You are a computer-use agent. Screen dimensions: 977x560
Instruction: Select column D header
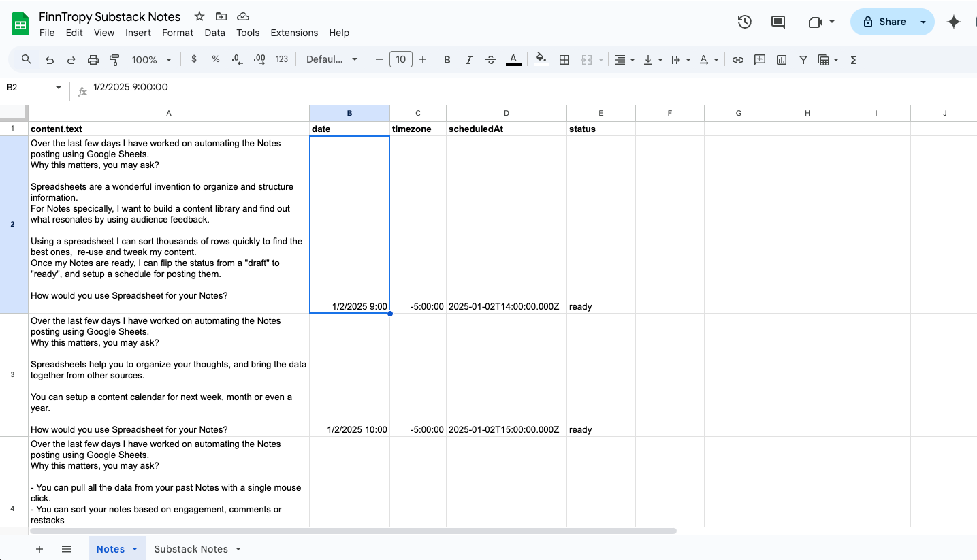pyautogui.click(x=507, y=113)
